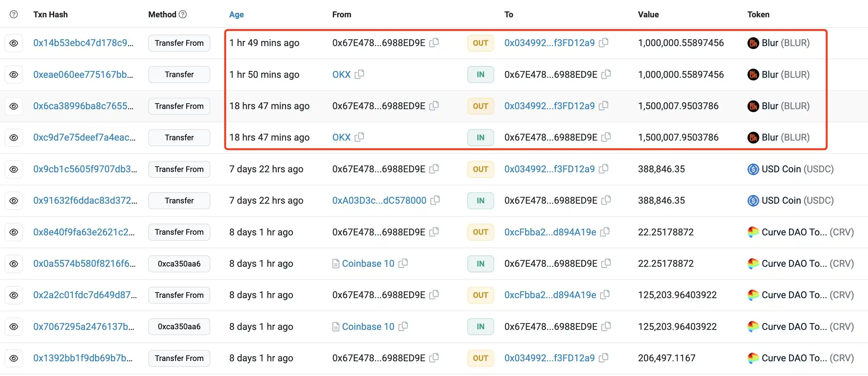The width and height of the screenshot is (868, 376).
Task: Click Blur token icon in first row
Action: [753, 43]
